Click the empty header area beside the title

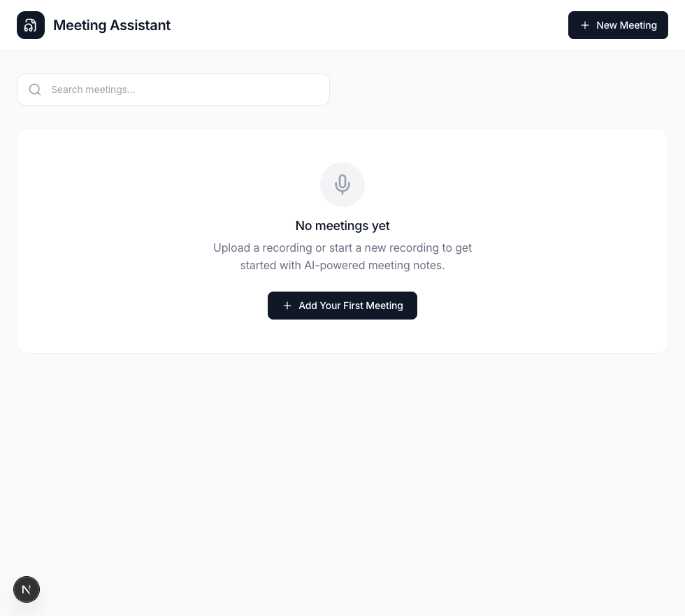[363, 25]
